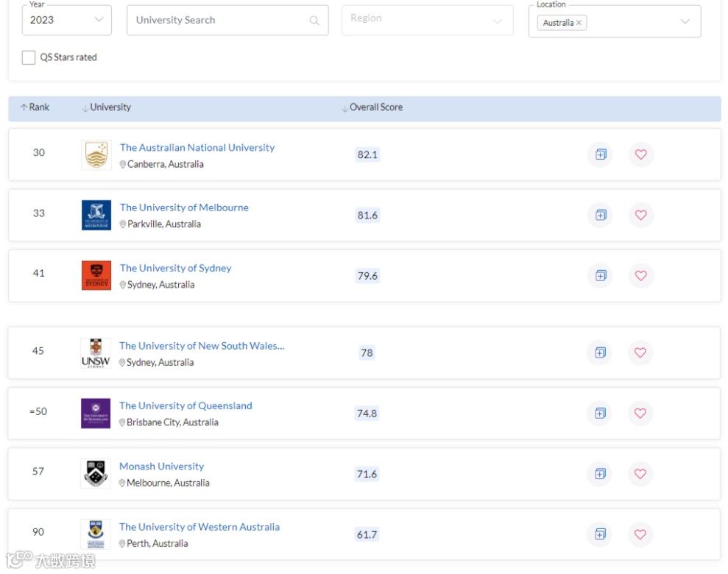Add University of Queensland to compare
Screen dimensions: 728x574
pyautogui.click(x=600, y=413)
